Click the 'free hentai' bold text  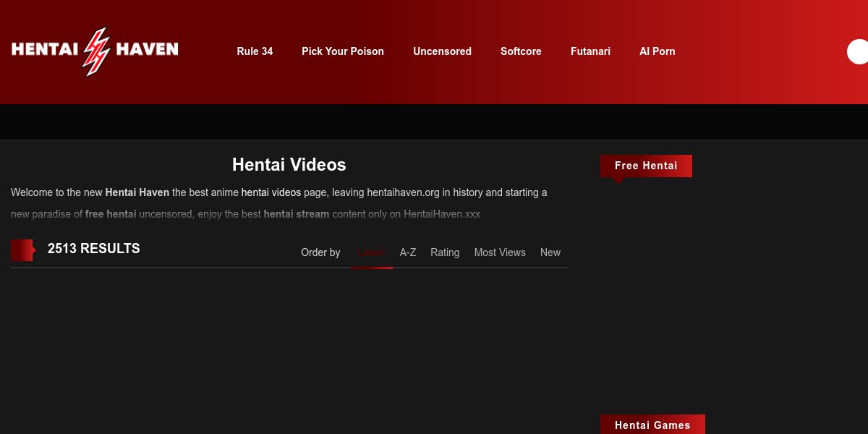coord(111,214)
